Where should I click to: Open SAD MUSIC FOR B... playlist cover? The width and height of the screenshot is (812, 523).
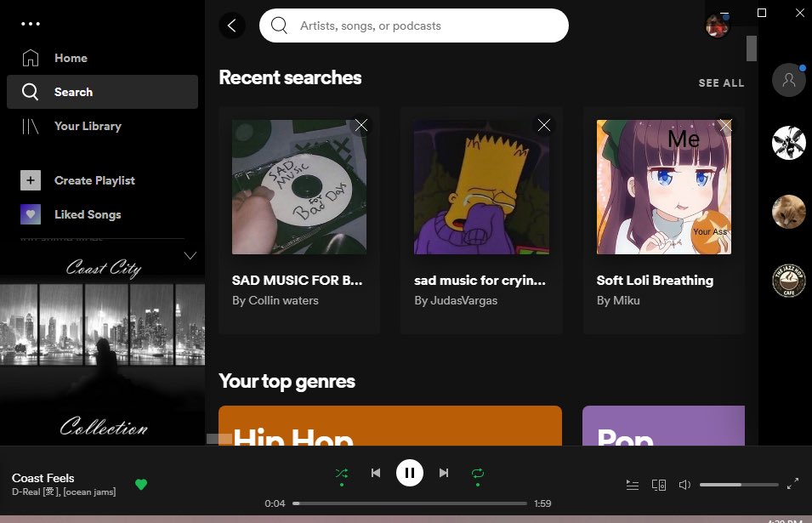click(x=299, y=187)
